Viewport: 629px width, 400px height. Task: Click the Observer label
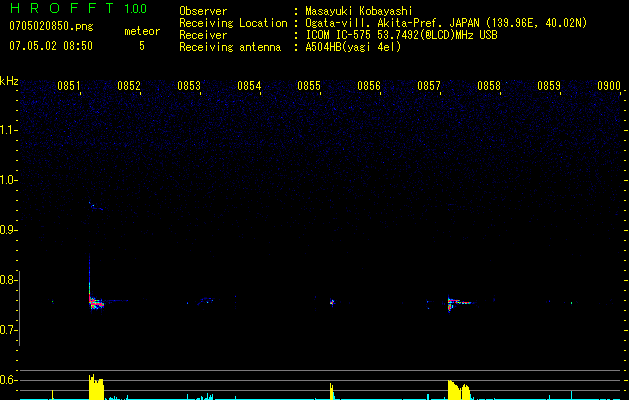203,11
